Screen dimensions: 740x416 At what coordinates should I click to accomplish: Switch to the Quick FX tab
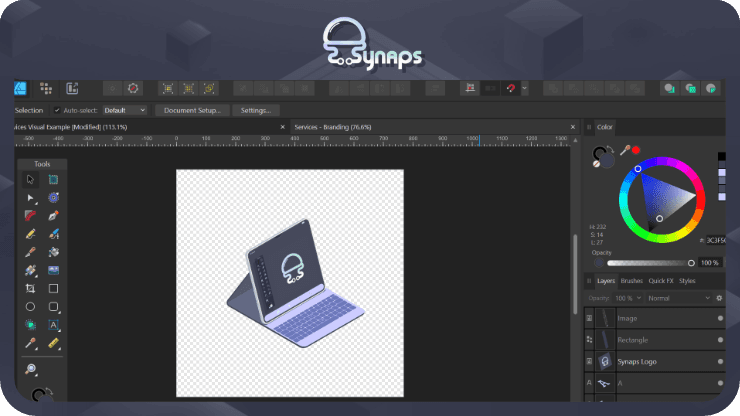pos(661,281)
